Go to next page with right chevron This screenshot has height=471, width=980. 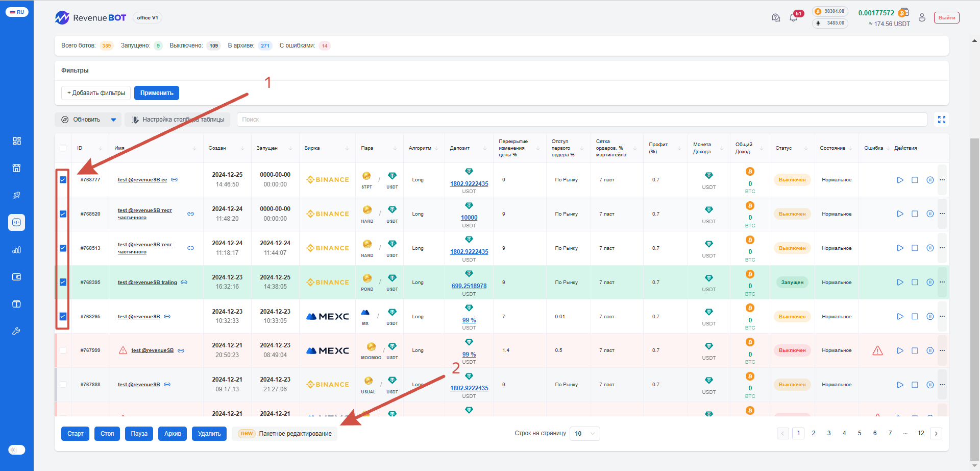(936, 433)
